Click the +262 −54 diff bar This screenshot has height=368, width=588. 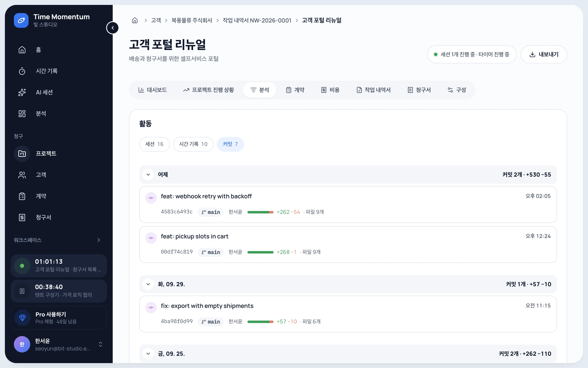coord(261,212)
